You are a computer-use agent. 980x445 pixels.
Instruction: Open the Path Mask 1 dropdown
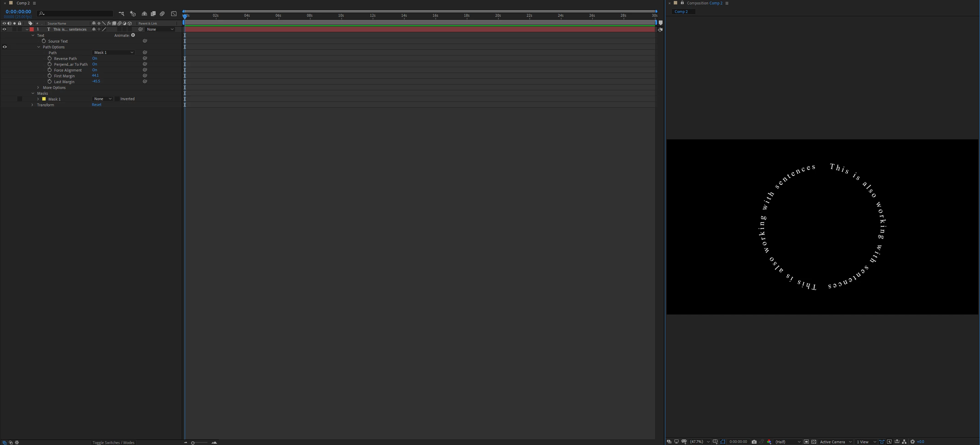[x=113, y=52]
